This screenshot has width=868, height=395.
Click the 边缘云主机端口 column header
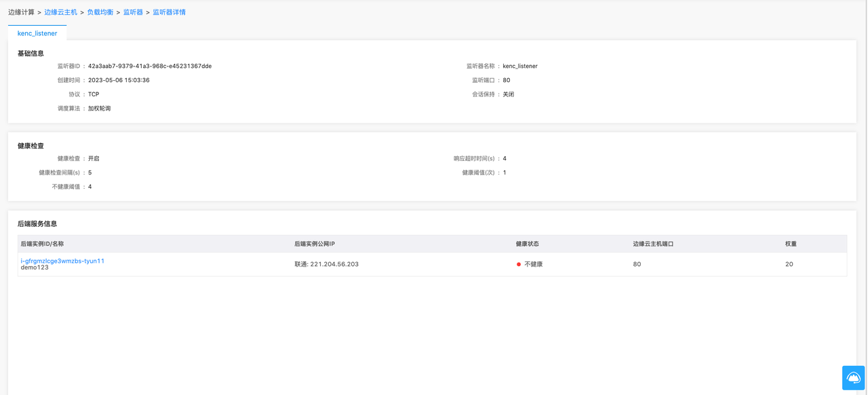(x=653, y=244)
